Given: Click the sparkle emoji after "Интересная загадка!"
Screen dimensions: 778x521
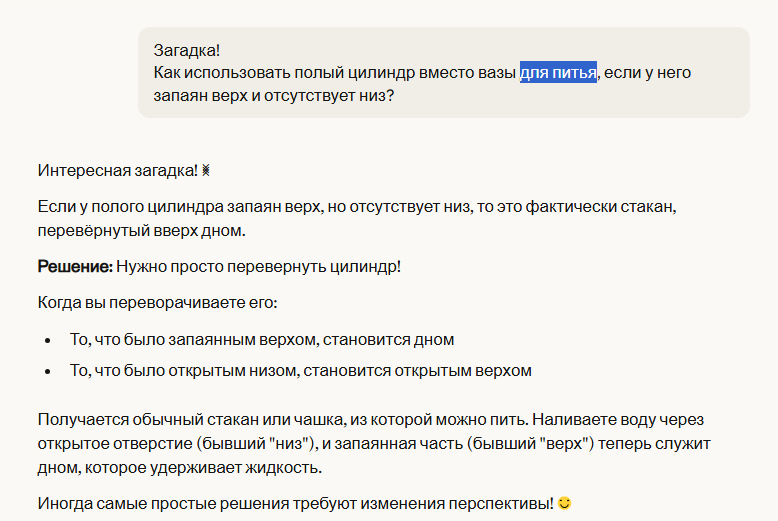Looking at the screenshot, I should click(206, 171).
